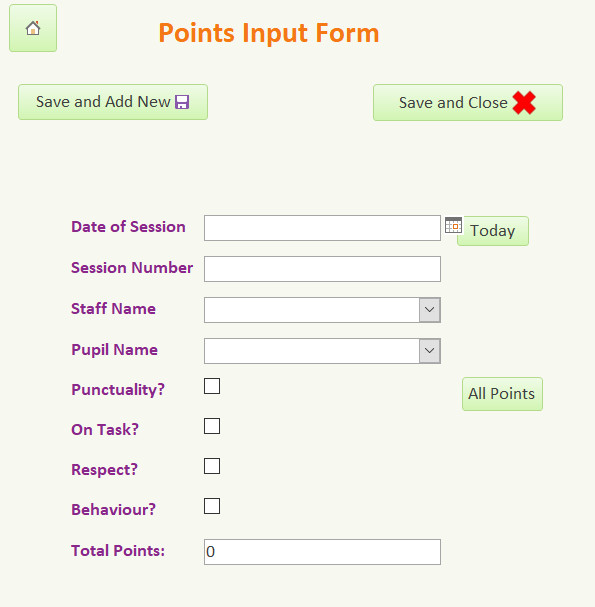The image size is (595, 607).
Task: Expand the Staff Name dropdown arrow
Action: click(430, 310)
